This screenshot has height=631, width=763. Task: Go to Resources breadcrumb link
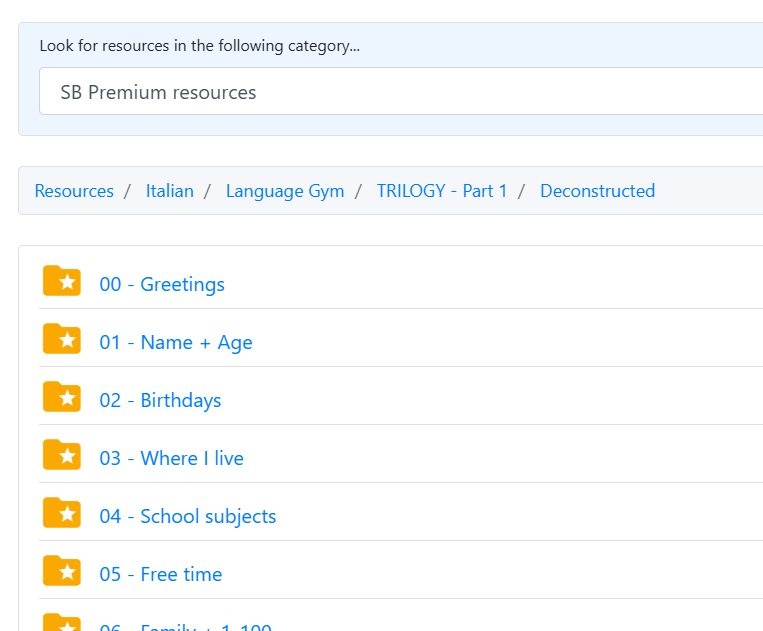74,191
